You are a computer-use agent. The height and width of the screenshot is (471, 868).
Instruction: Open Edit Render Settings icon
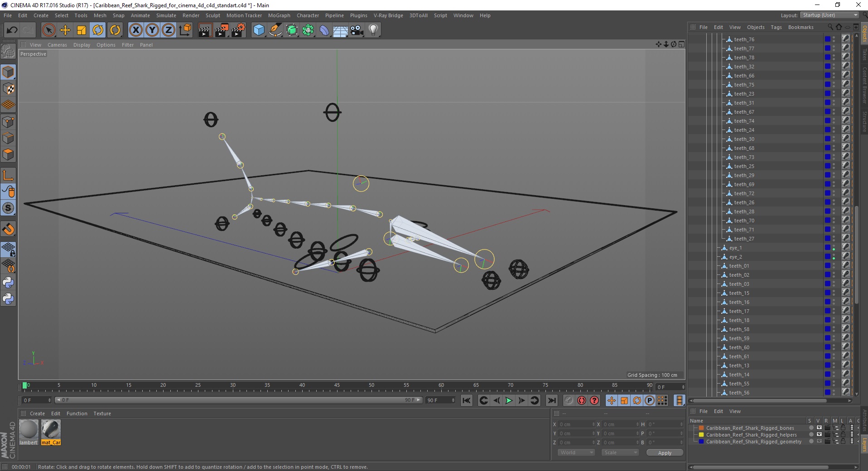[238, 30]
